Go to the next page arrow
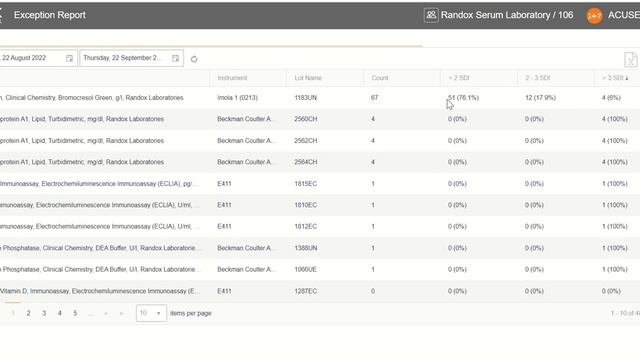 click(x=106, y=313)
